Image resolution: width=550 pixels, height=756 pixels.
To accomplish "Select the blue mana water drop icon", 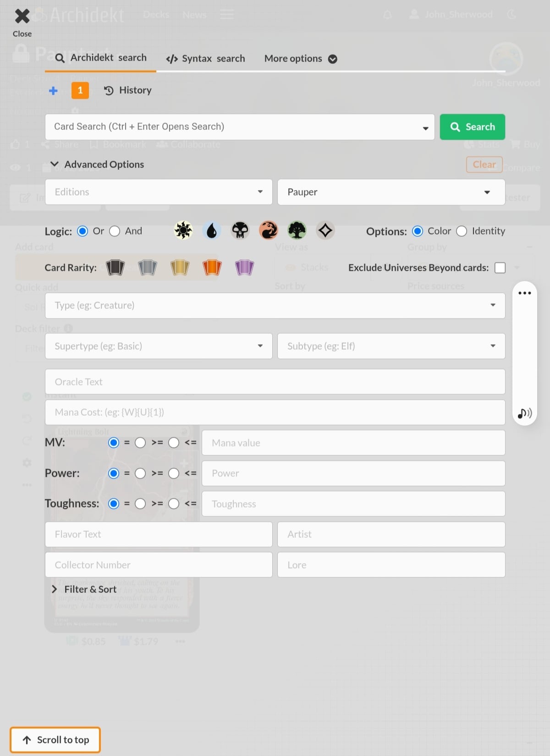I will 212,230.
